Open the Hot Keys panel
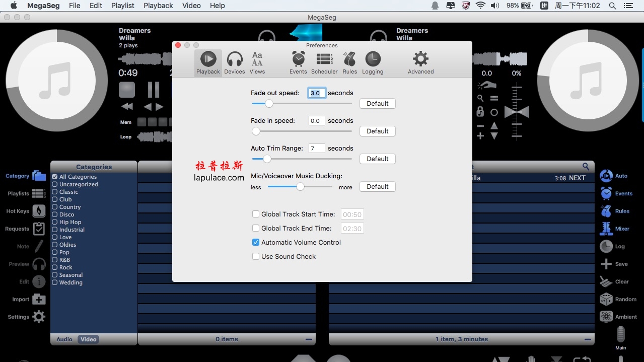Viewport: 644px width, 362px height. point(39,211)
